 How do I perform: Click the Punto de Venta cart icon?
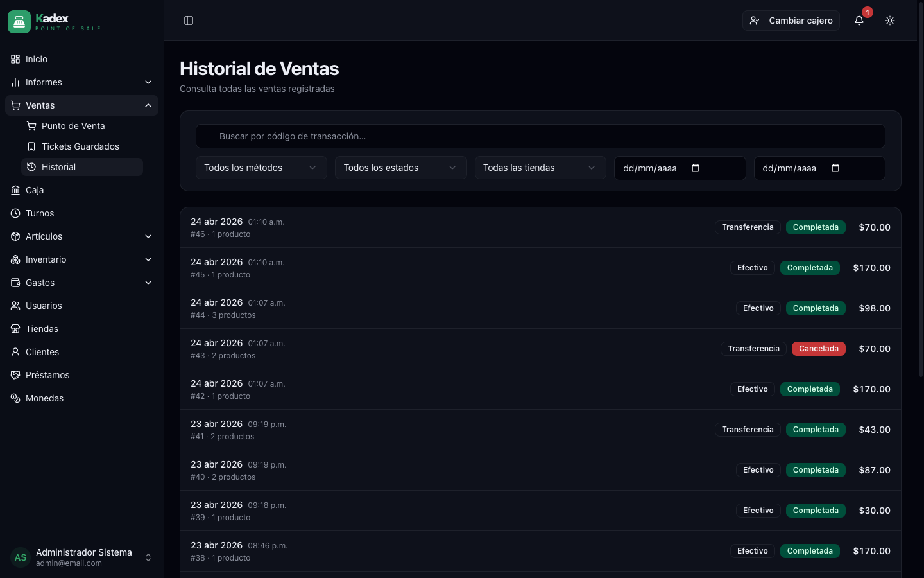point(31,126)
